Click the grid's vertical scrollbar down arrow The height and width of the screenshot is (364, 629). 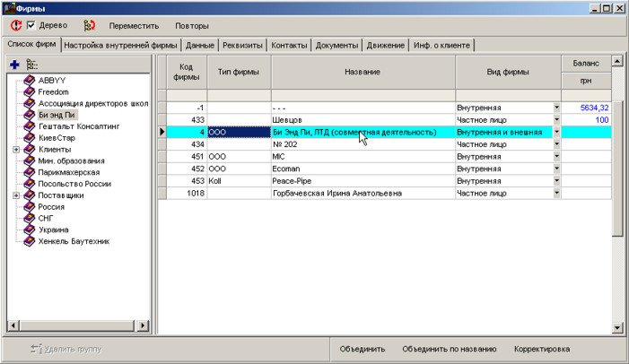coord(617,328)
